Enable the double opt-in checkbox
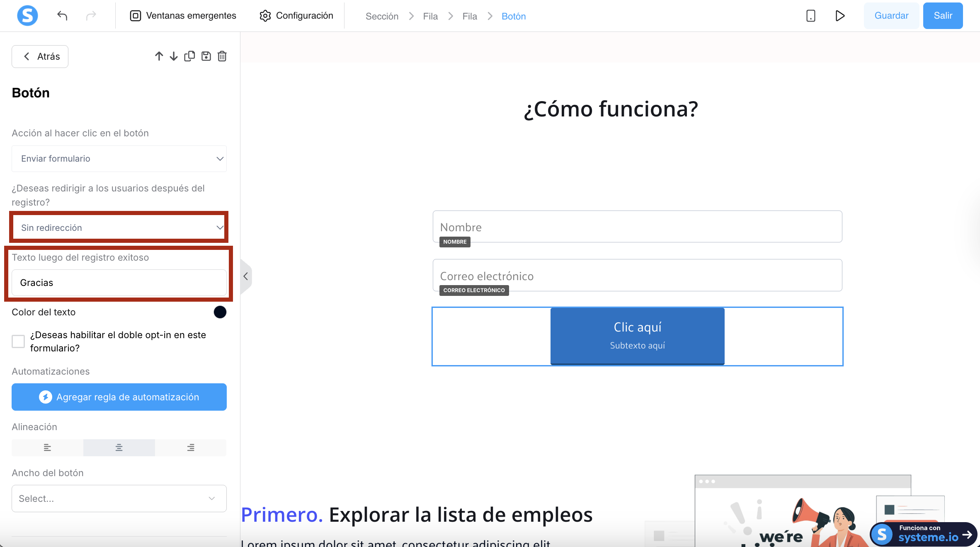This screenshot has width=980, height=547. coord(18,341)
